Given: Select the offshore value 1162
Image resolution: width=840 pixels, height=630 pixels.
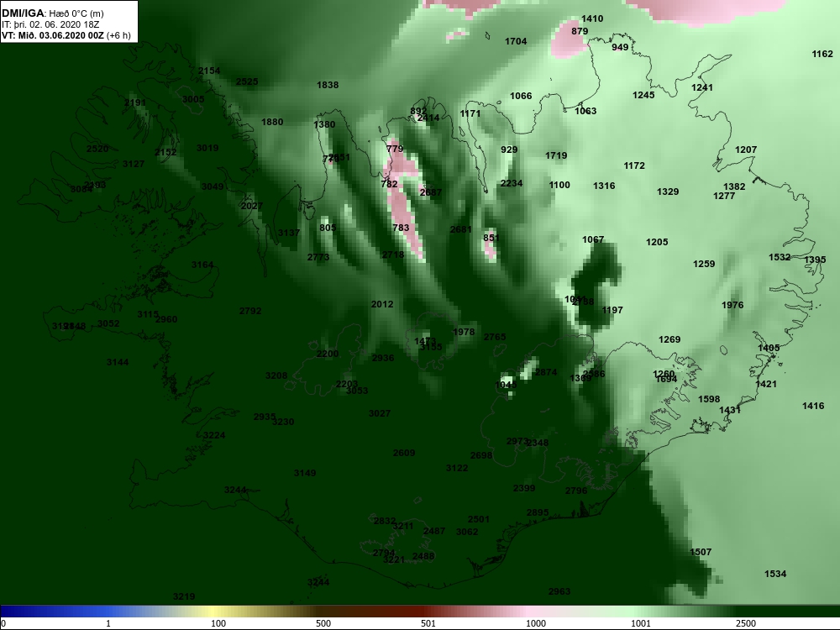Looking at the screenshot, I should [822, 54].
